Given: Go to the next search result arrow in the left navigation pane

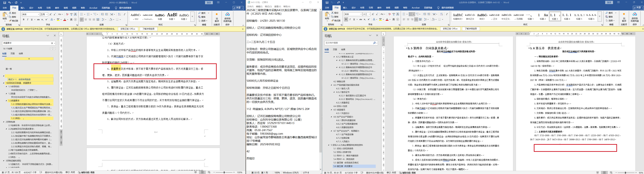Looking at the screenshot, I should click(54, 49).
